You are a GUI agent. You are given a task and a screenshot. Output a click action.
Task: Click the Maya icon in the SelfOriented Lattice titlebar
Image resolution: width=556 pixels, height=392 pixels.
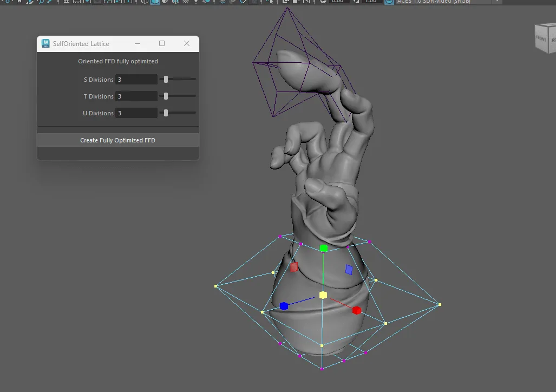coord(45,43)
